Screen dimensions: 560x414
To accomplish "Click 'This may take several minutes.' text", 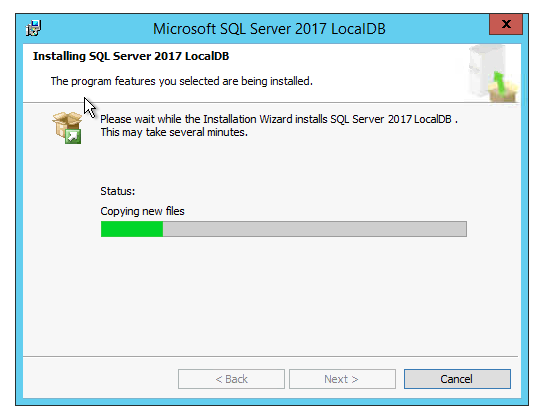I will pos(174,132).
